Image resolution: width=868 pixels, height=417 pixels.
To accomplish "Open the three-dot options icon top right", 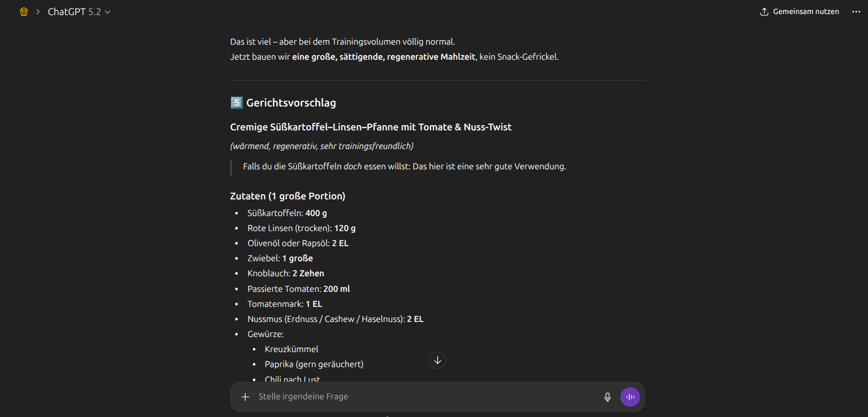I will tap(856, 11).
